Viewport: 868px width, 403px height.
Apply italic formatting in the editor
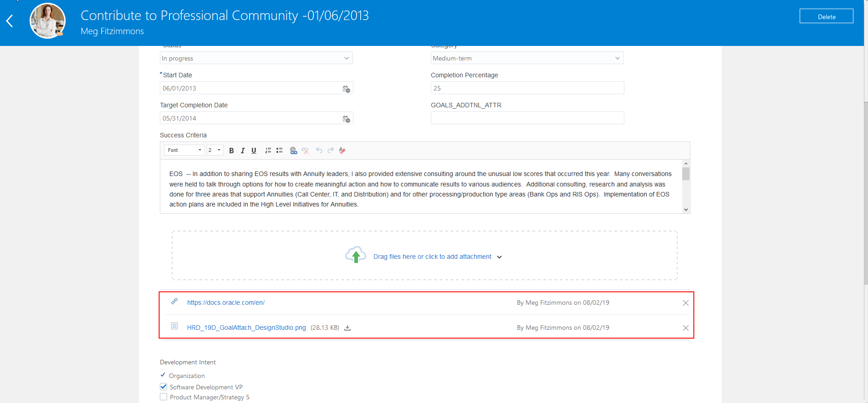coord(243,151)
